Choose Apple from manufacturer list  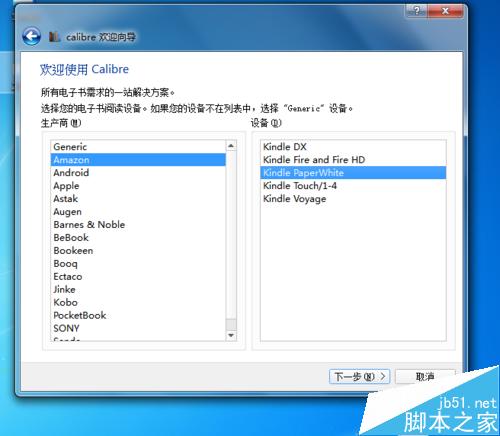[138, 186]
